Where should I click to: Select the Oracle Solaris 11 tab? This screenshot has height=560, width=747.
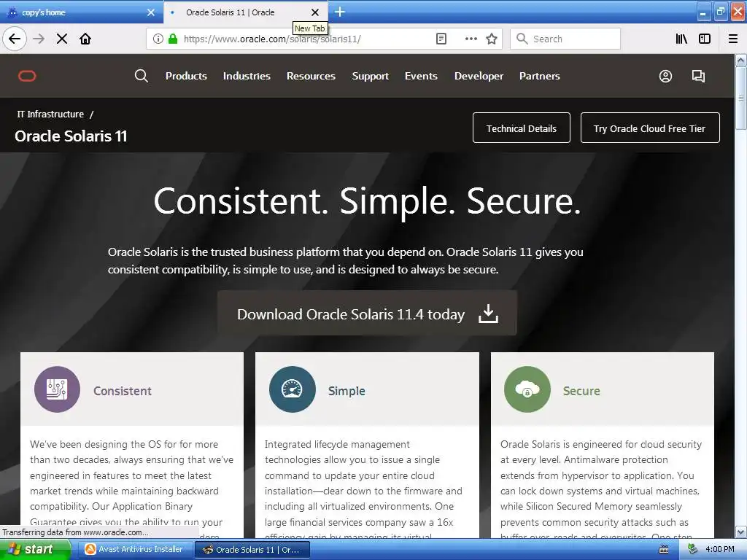(245, 12)
